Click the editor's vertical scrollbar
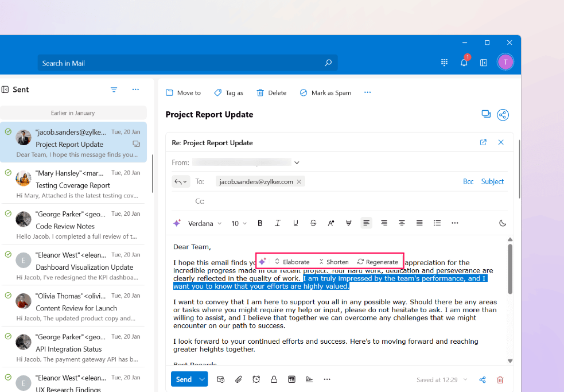Image resolution: width=564 pixels, height=392 pixels. pyautogui.click(x=510, y=270)
